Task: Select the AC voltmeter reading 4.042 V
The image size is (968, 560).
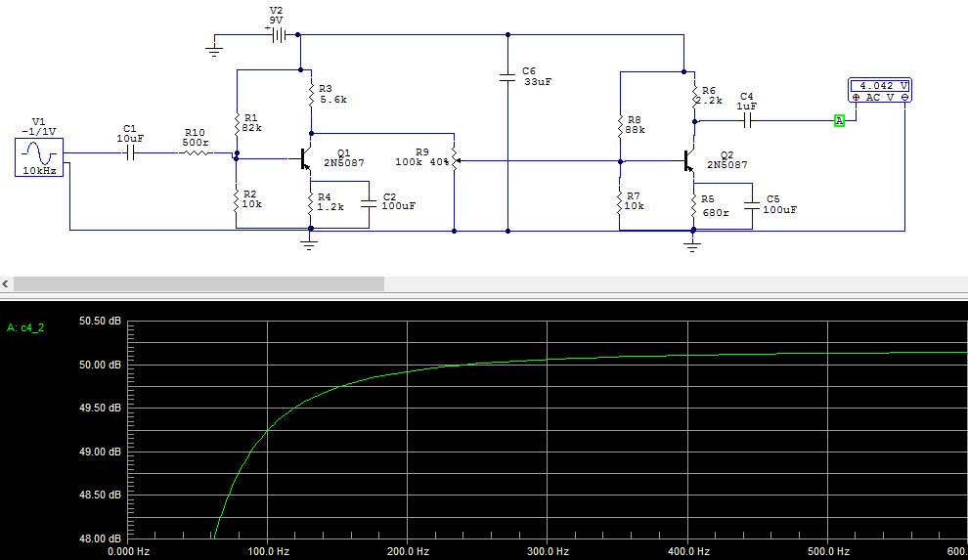Action: 880,91
